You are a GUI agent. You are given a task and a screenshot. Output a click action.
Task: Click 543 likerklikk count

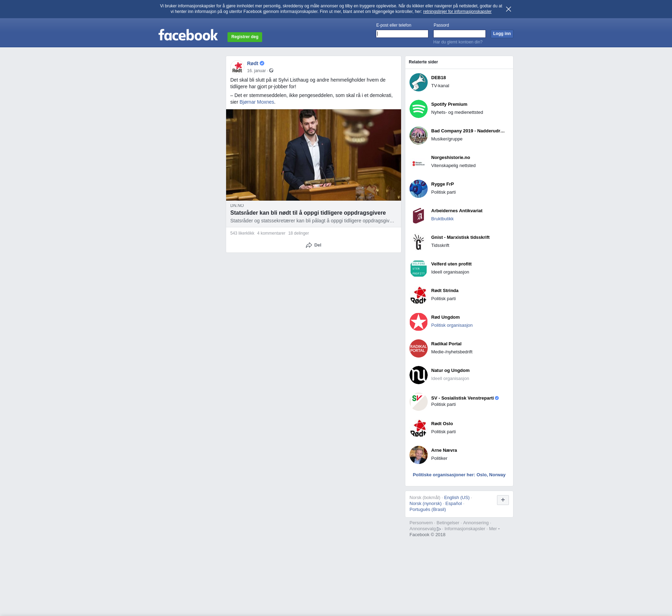[x=242, y=233]
